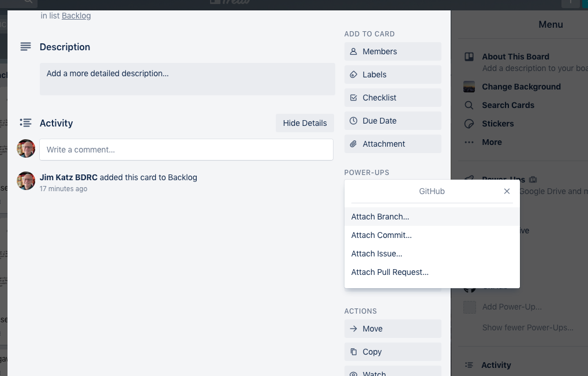Screen dimensions: 588x376
Task: Click the Copy card icon
Action: pos(353,352)
